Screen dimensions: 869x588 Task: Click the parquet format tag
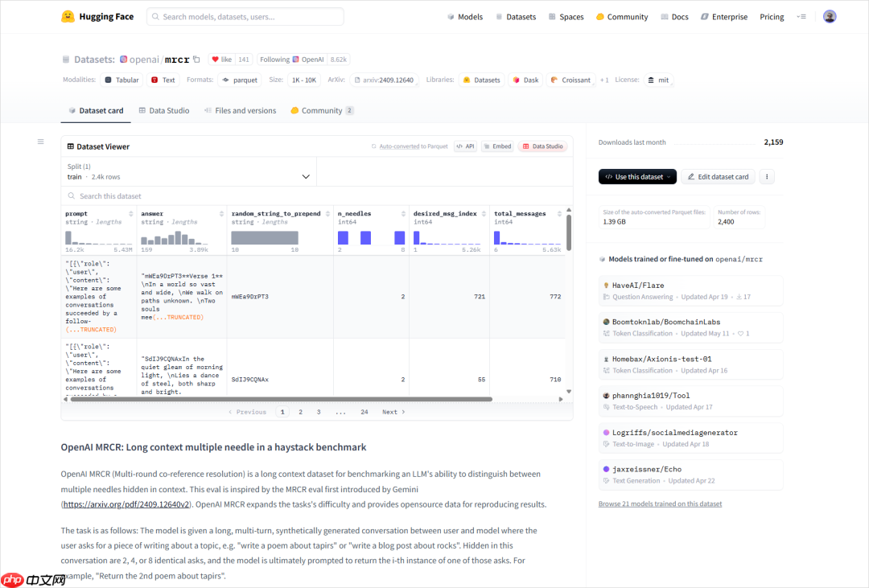click(240, 80)
